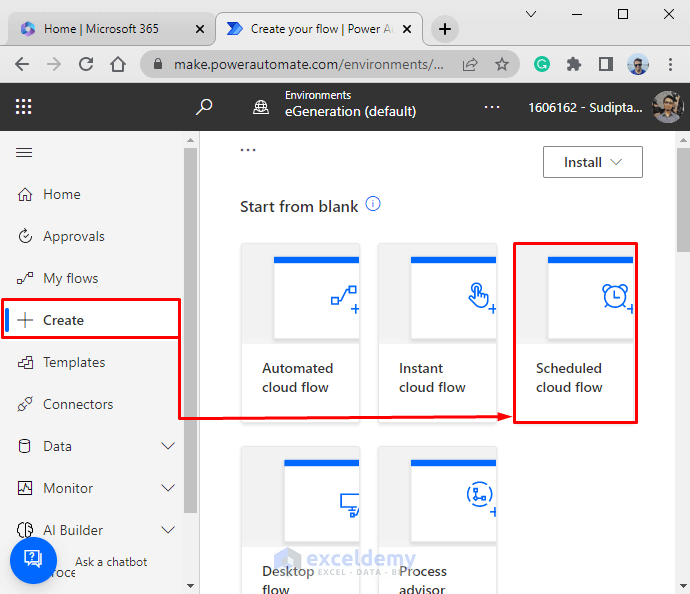Open the Install dropdown
This screenshot has height=594, width=690.
[x=592, y=162]
